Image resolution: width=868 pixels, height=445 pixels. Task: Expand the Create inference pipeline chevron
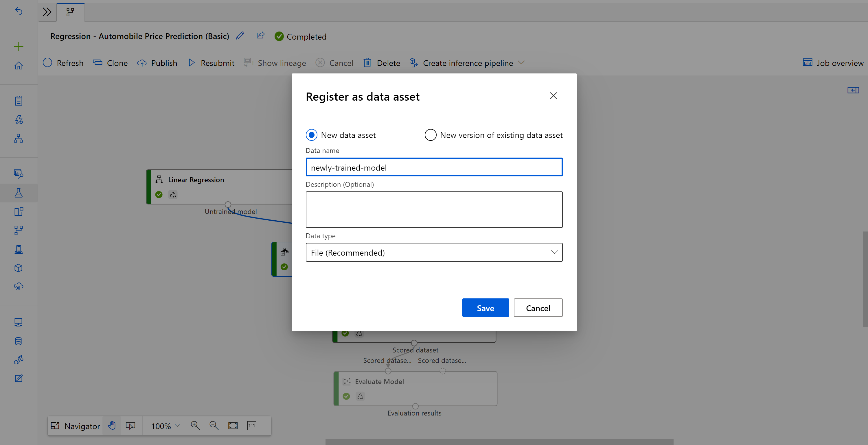click(x=522, y=62)
